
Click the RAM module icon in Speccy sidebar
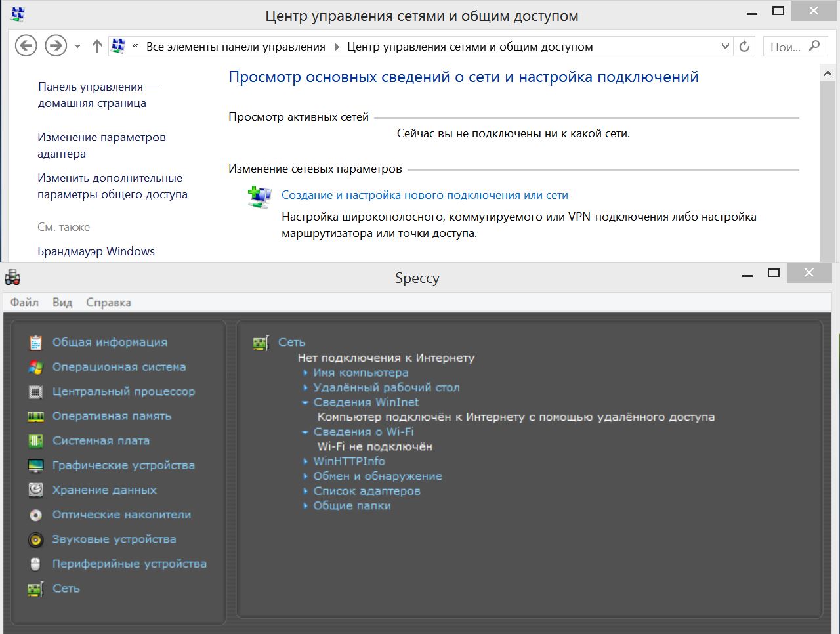pos(35,416)
